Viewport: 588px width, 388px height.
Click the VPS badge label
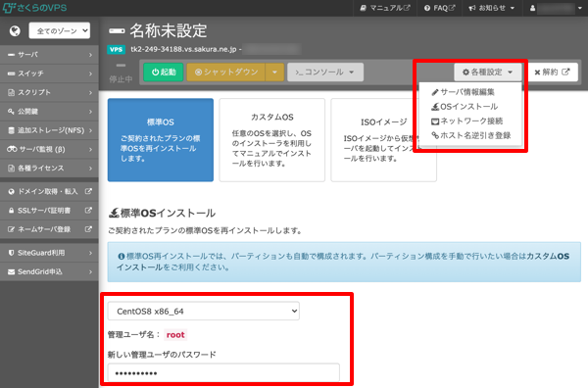pos(116,50)
